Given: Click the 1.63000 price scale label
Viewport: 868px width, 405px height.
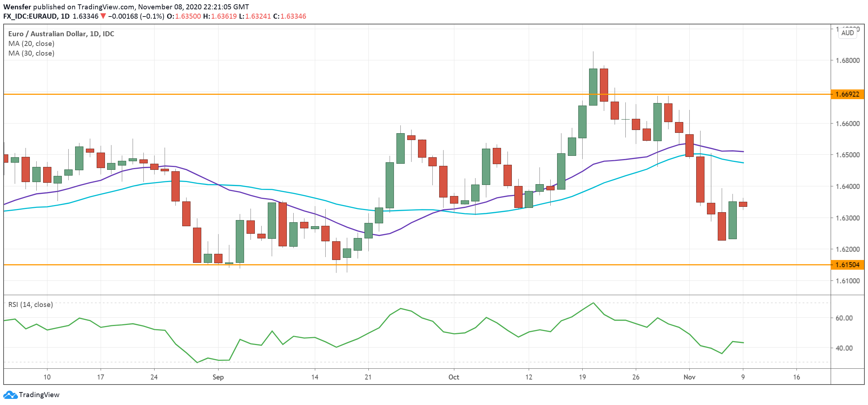Looking at the screenshot, I should (x=848, y=218).
